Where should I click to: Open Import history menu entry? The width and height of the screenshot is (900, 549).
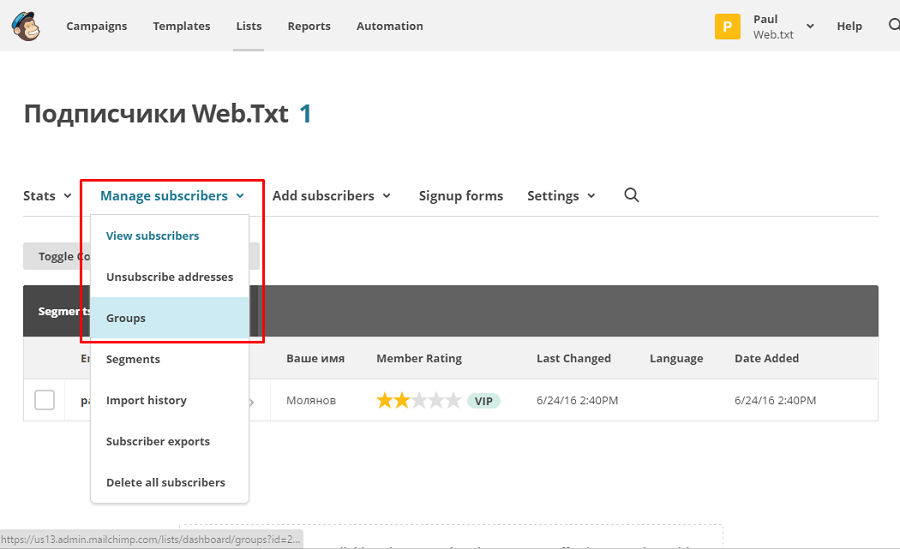point(170,400)
